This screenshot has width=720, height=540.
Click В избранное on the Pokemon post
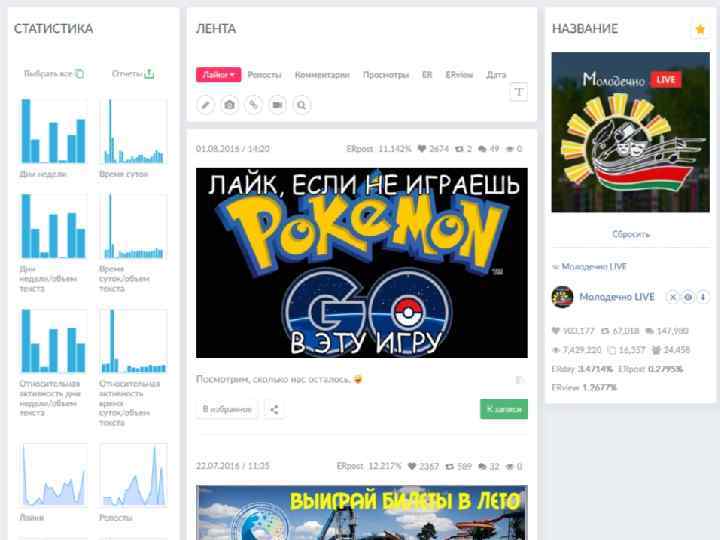click(x=227, y=409)
